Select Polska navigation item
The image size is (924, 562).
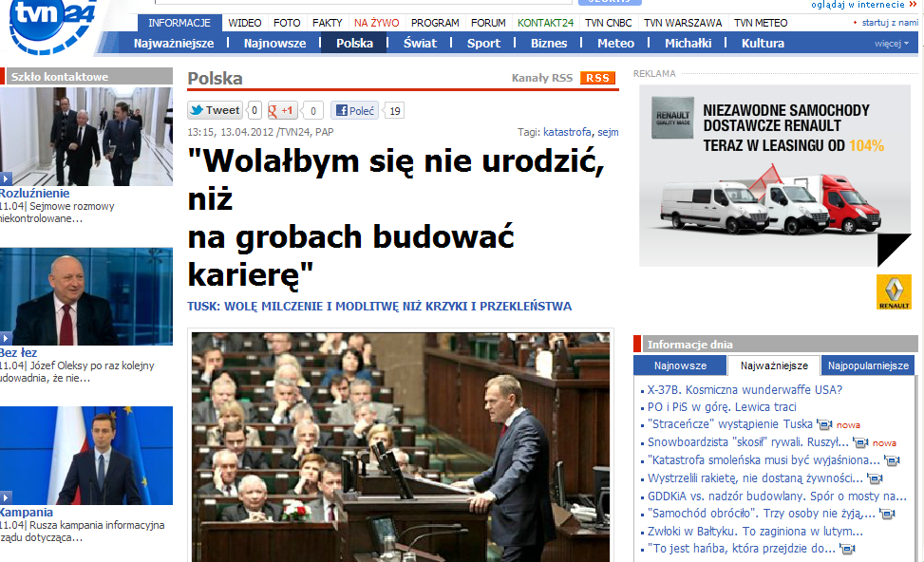click(x=354, y=43)
